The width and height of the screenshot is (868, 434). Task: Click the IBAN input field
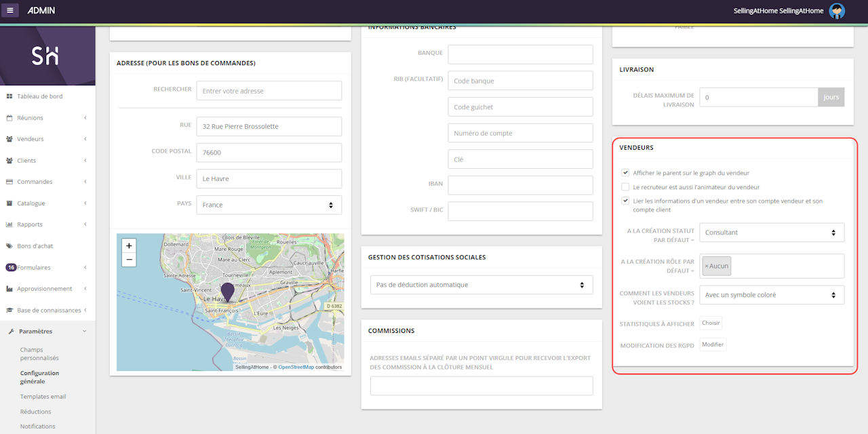(520, 185)
